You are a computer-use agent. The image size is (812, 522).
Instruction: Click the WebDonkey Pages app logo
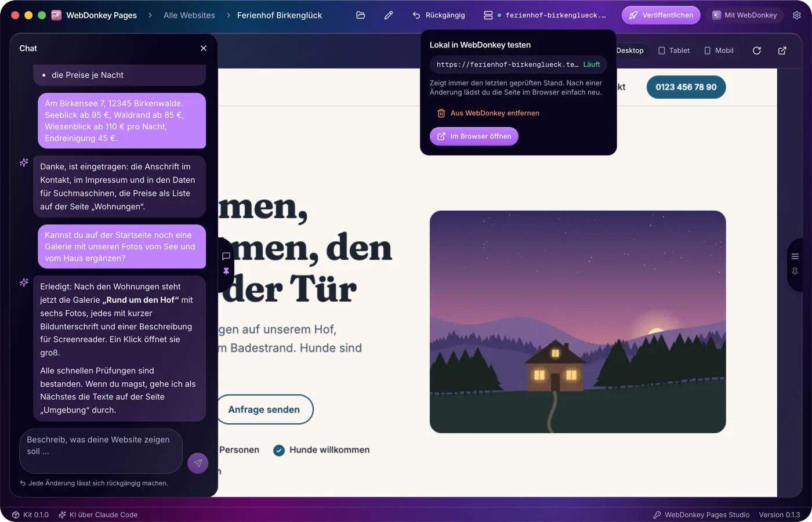pos(56,15)
